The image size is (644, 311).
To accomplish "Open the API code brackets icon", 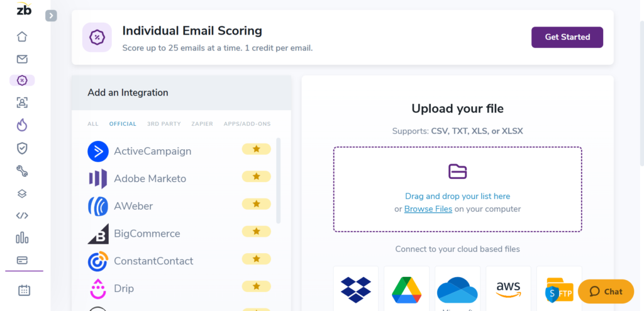I will (x=22, y=215).
